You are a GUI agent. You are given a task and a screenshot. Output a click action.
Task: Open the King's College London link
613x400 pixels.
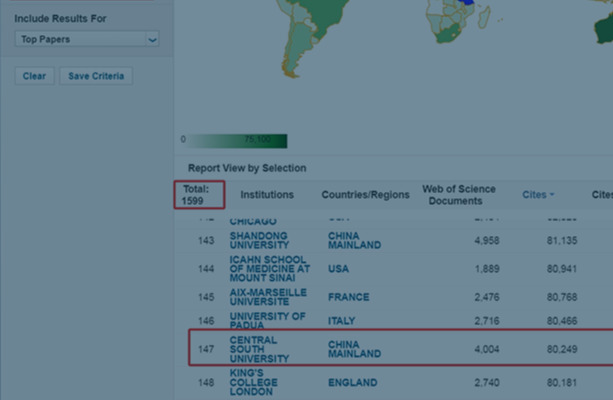coord(253,382)
